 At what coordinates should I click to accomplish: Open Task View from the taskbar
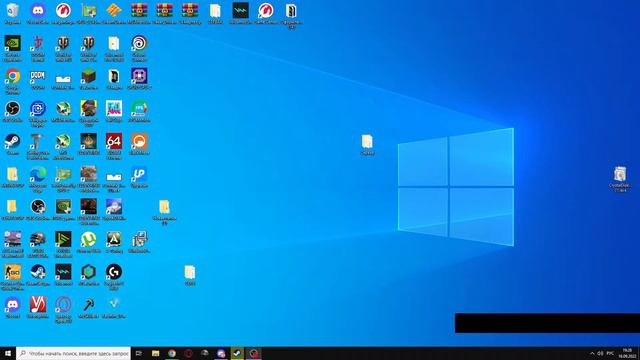139,353
